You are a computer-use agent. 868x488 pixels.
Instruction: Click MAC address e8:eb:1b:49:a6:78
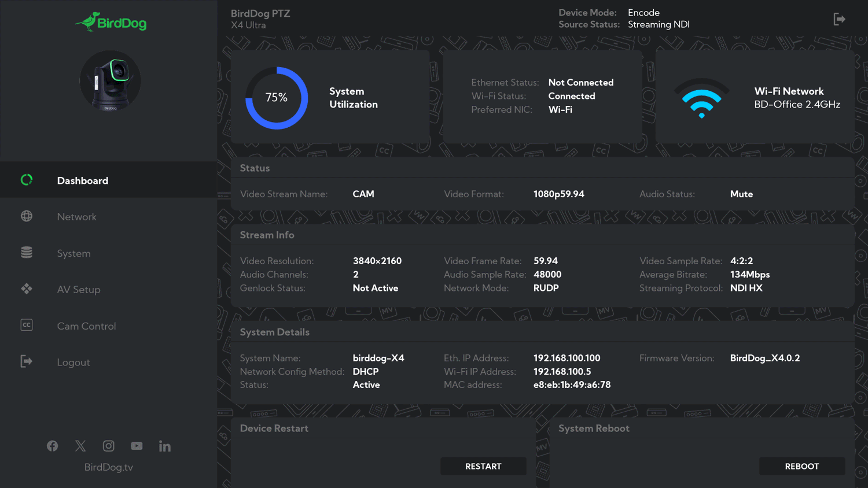572,385
